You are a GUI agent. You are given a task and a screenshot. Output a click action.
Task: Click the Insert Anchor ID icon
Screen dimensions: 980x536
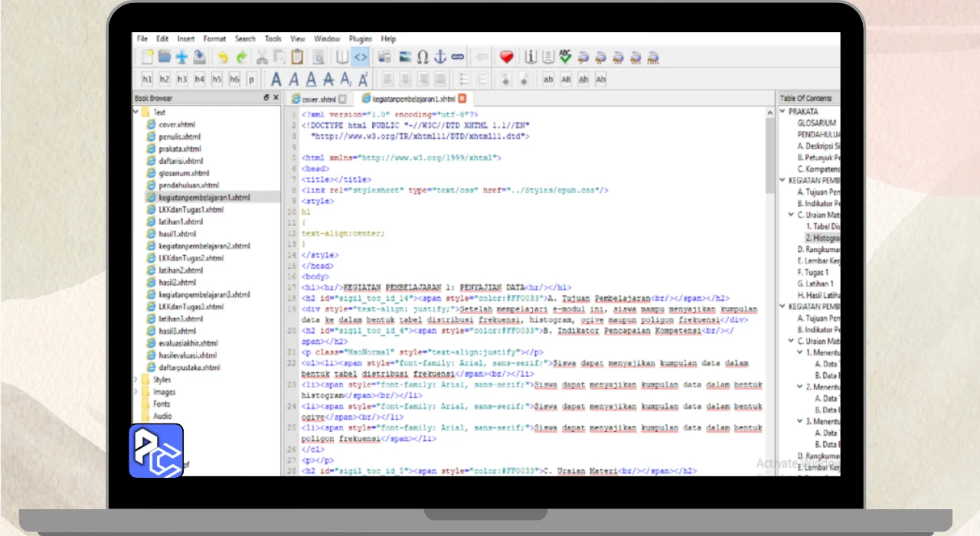coord(439,57)
